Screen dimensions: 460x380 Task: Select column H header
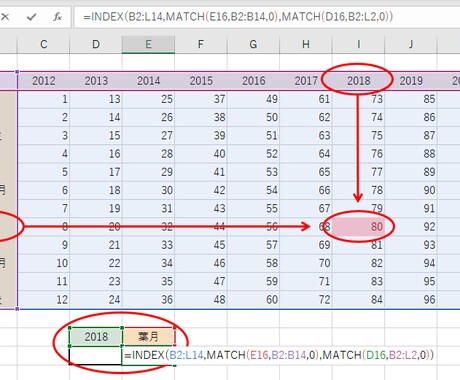pyautogui.click(x=306, y=44)
